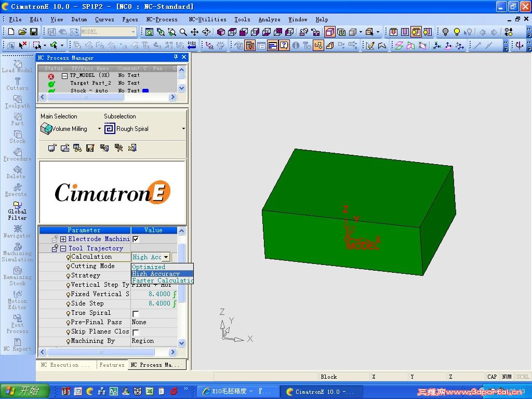Click the Global Filter sidebar icon
The image size is (532, 399).
coord(17,211)
